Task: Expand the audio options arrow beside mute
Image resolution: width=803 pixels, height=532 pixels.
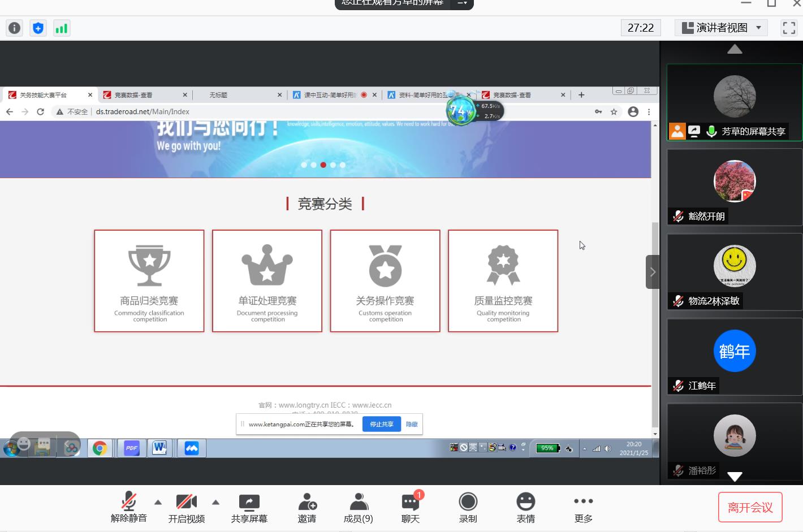Action: (158, 502)
